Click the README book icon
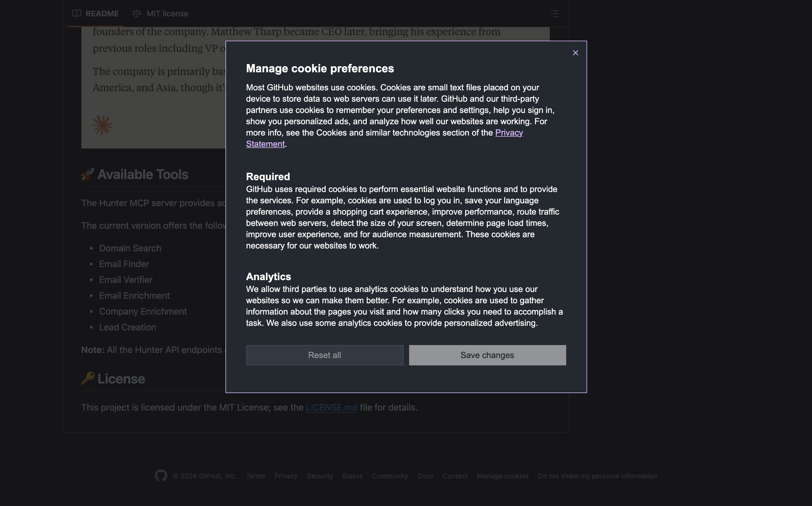Image resolution: width=812 pixels, height=506 pixels. pos(77,14)
